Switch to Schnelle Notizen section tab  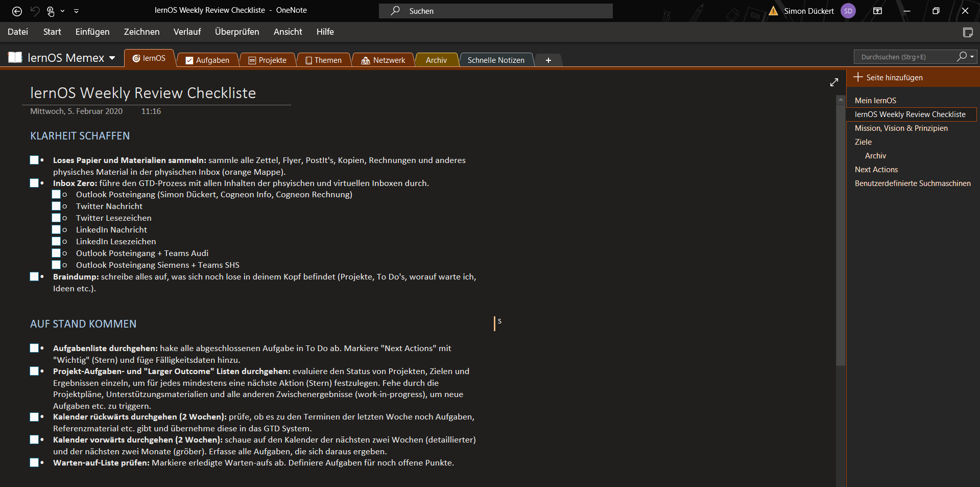point(496,60)
